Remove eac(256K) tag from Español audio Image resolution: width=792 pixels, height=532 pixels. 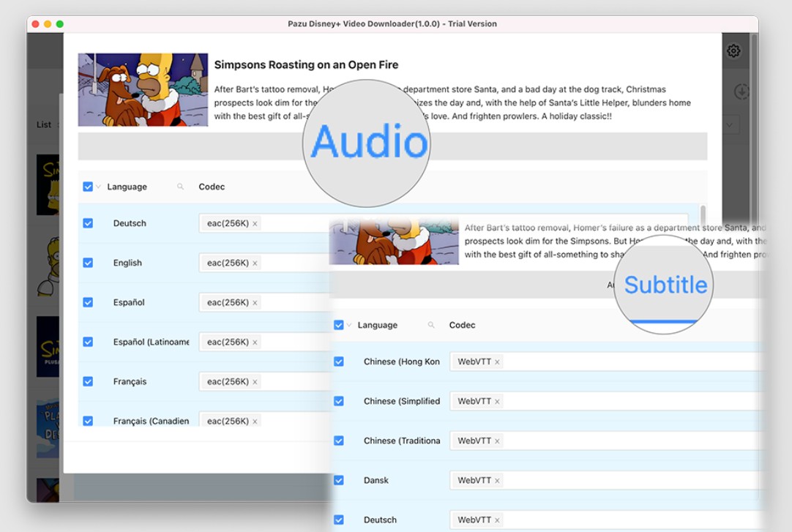pyautogui.click(x=255, y=303)
